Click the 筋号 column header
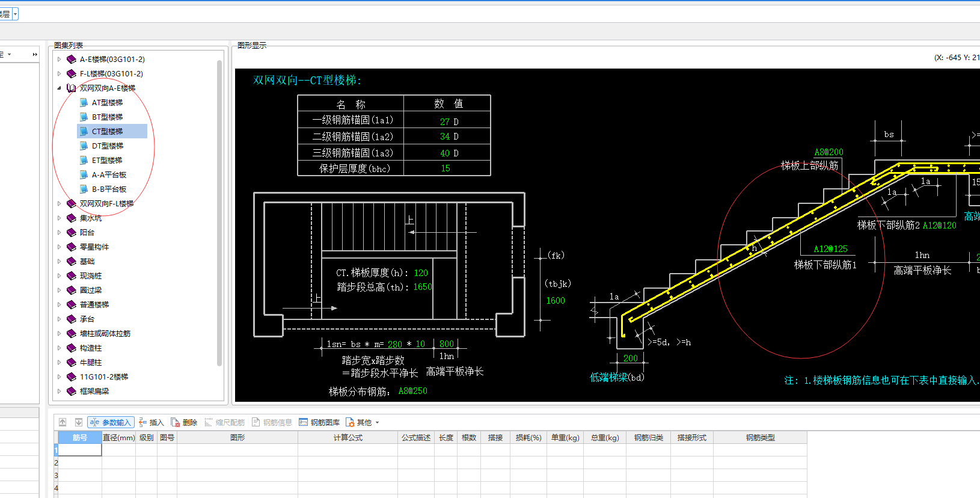The width and height of the screenshot is (980, 498). point(79,437)
